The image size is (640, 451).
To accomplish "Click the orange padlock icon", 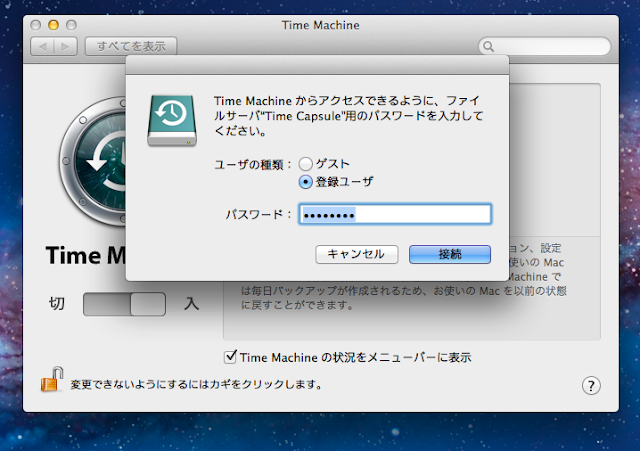I will 52,379.
